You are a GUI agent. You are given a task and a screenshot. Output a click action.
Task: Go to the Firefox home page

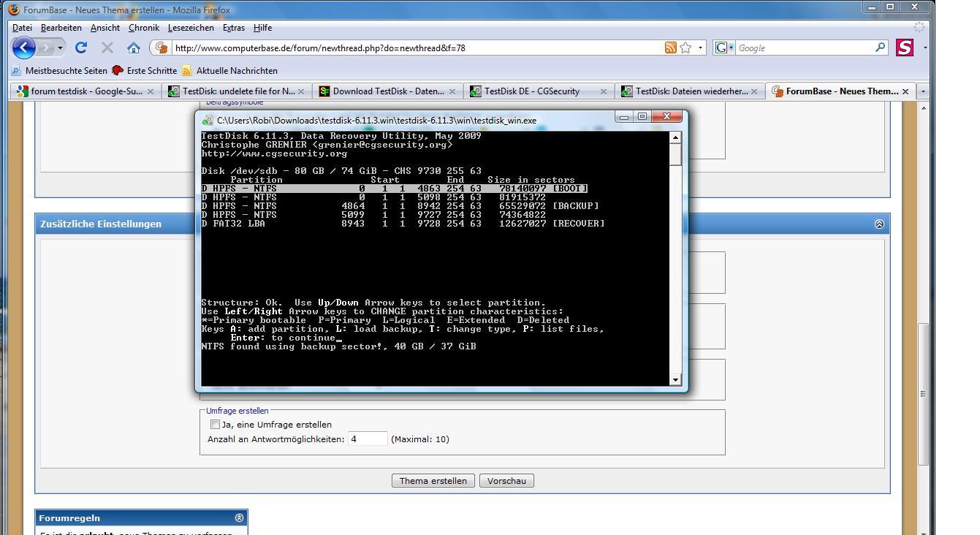(133, 48)
